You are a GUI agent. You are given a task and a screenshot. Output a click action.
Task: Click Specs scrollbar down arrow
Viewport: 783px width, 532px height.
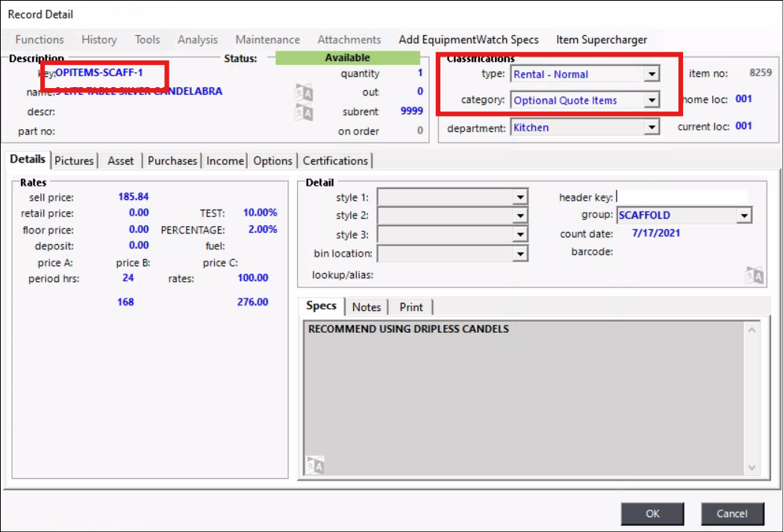tap(752, 467)
